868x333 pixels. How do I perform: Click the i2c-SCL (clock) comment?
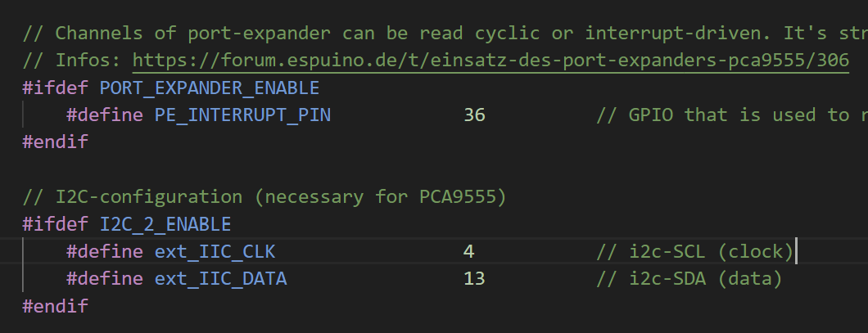695,252
